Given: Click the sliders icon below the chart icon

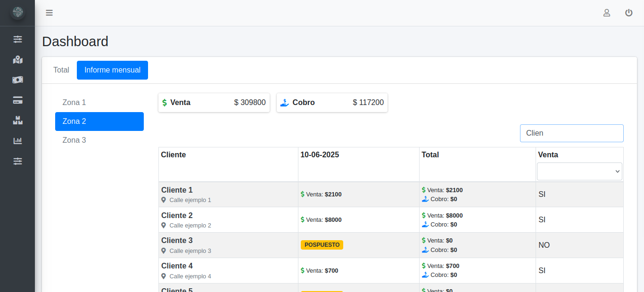Looking at the screenshot, I should (x=17, y=161).
